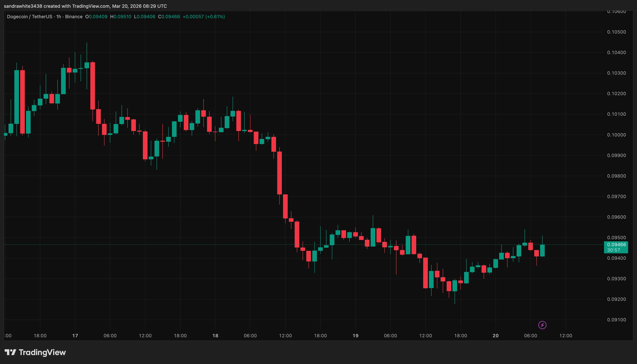Click the 0.09900 price axis label

[x=616, y=155]
